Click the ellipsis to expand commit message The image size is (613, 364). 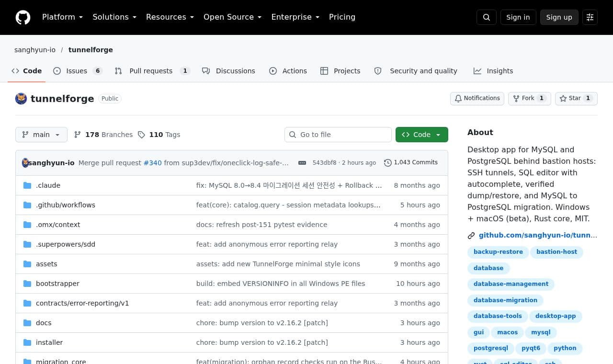point(302,163)
